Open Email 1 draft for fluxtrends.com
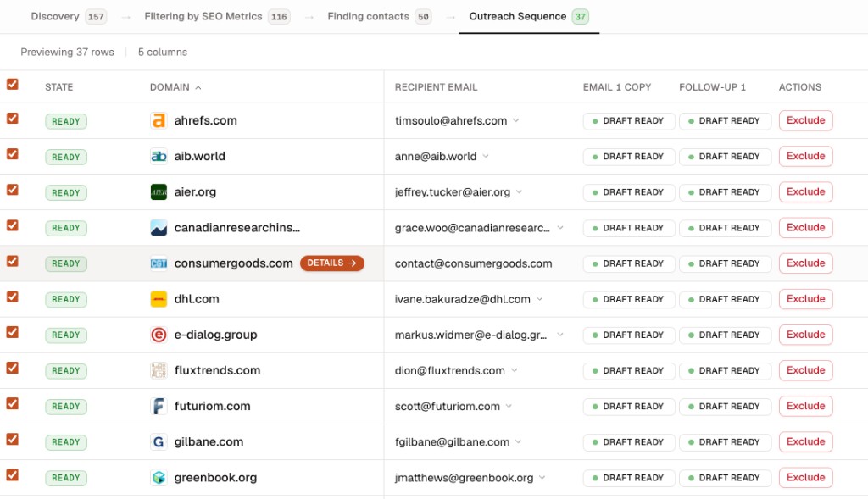868x499 pixels. (x=629, y=371)
